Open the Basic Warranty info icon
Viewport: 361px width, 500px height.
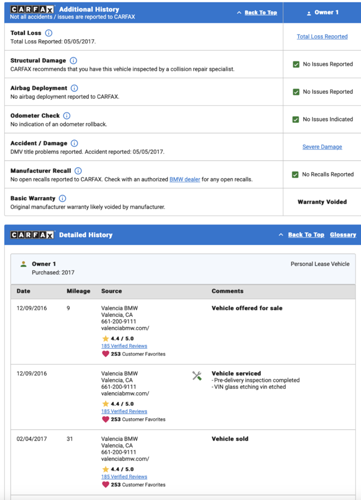[62, 198]
